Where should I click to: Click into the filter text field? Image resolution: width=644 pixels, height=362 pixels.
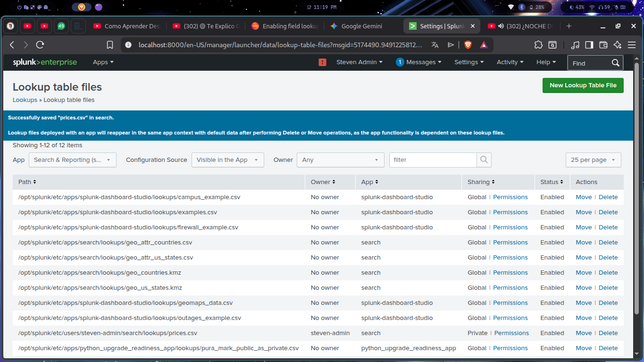[x=433, y=160]
